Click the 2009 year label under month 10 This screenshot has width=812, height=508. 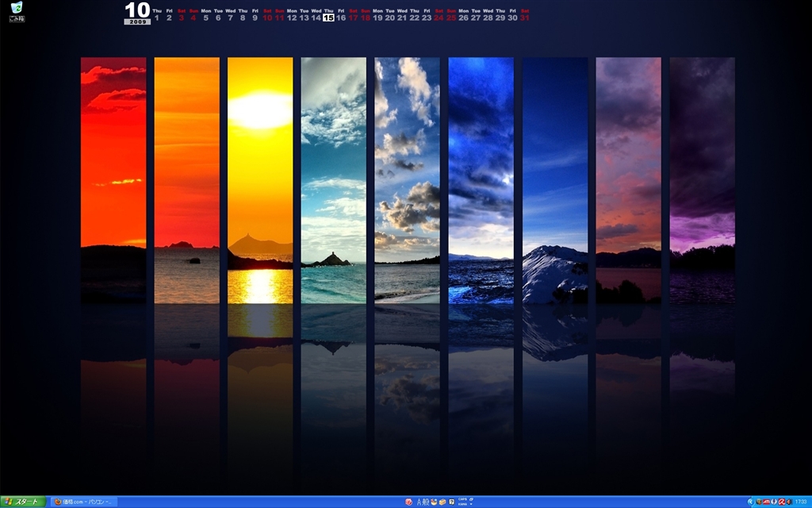point(137,21)
